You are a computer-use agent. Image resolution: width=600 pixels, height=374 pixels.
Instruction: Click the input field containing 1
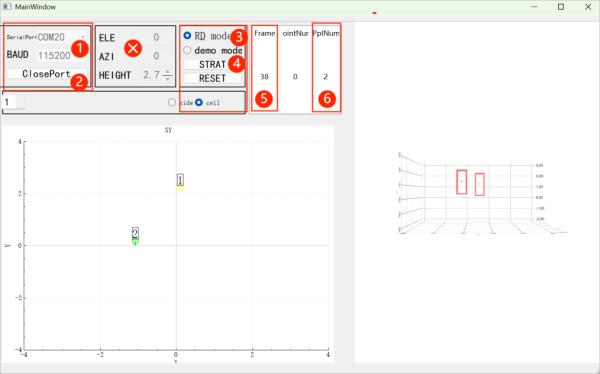(14, 102)
